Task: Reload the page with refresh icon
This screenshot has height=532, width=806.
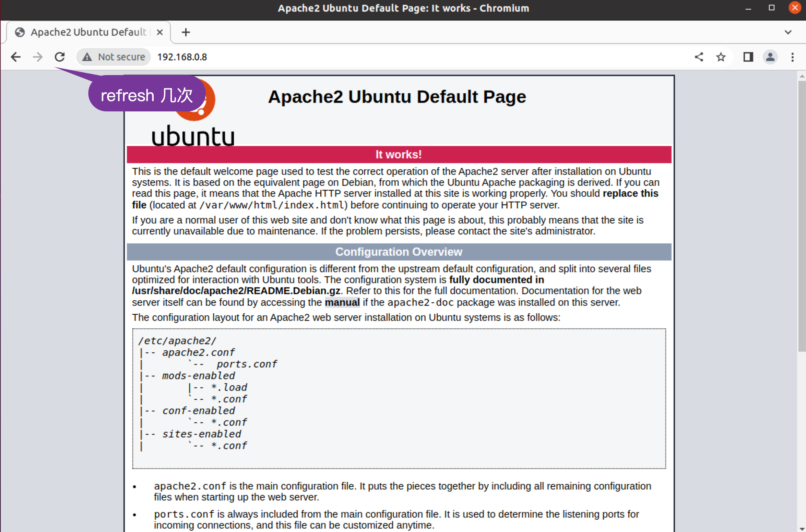Action: [x=60, y=57]
